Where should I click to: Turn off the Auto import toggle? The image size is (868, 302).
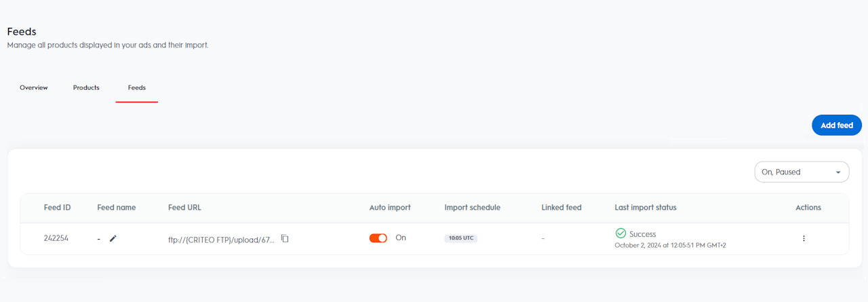[x=378, y=238]
